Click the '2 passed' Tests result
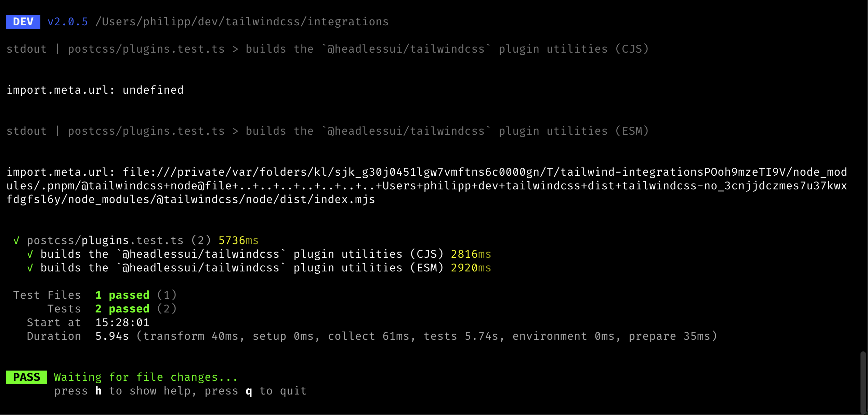The image size is (868, 415). point(122,309)
